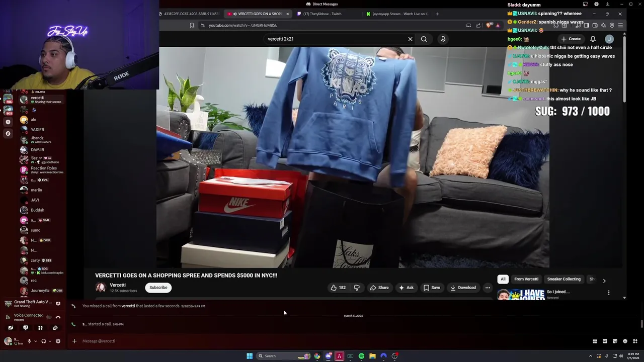Click the Windows taskbar search box
644x362 pixels.
[284, 356]
